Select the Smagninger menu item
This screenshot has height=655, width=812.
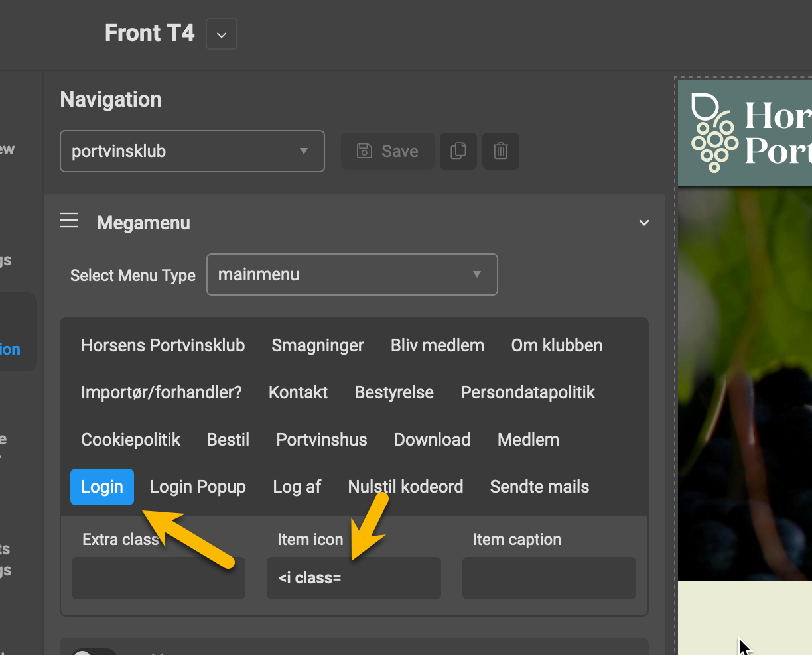tap(318, 345)
